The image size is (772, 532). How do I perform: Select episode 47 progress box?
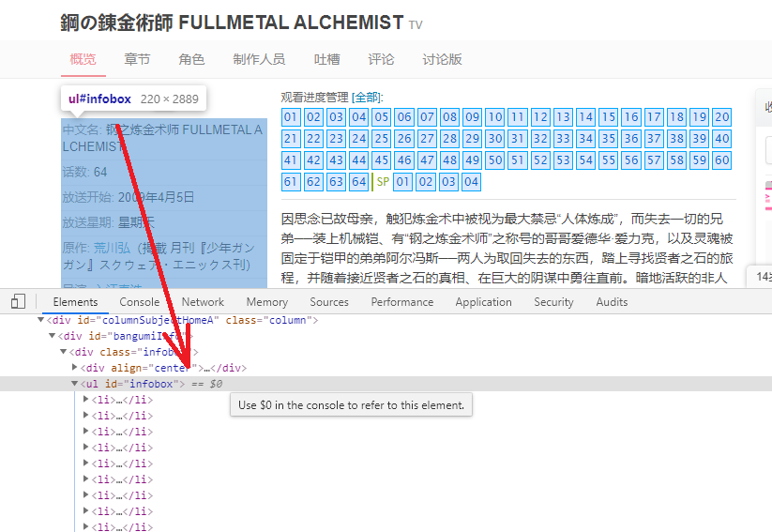427,160
